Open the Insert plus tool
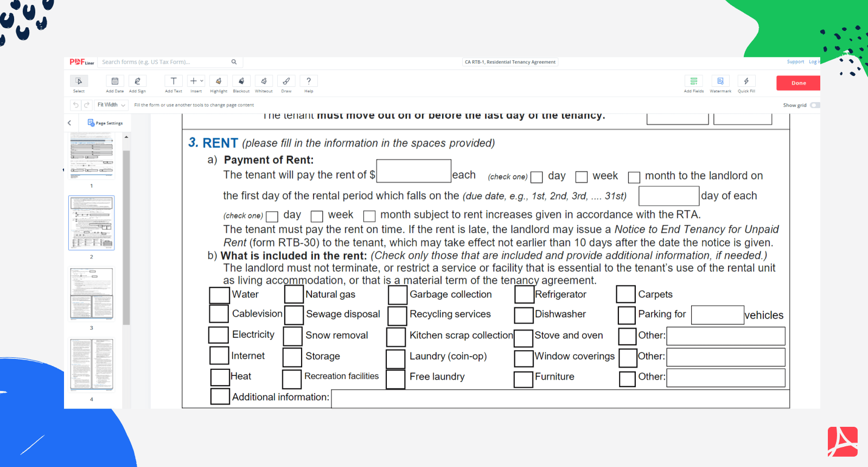This screenshot has height=467, width=868. click(193, 81)
